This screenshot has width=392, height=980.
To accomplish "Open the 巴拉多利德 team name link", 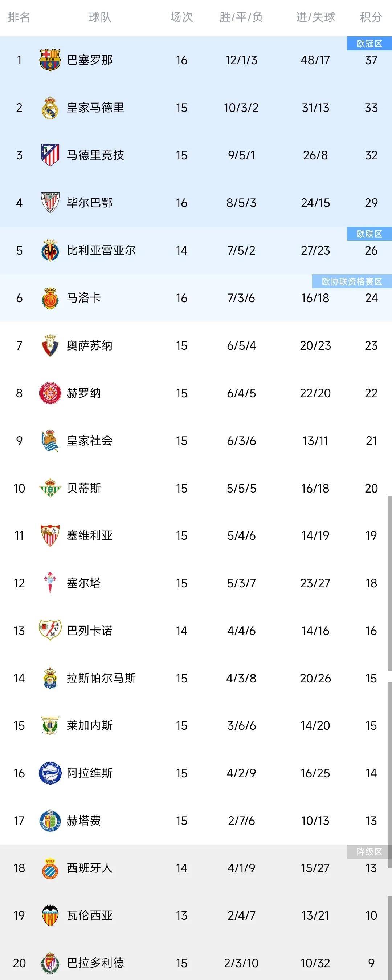I will [95, 963].
